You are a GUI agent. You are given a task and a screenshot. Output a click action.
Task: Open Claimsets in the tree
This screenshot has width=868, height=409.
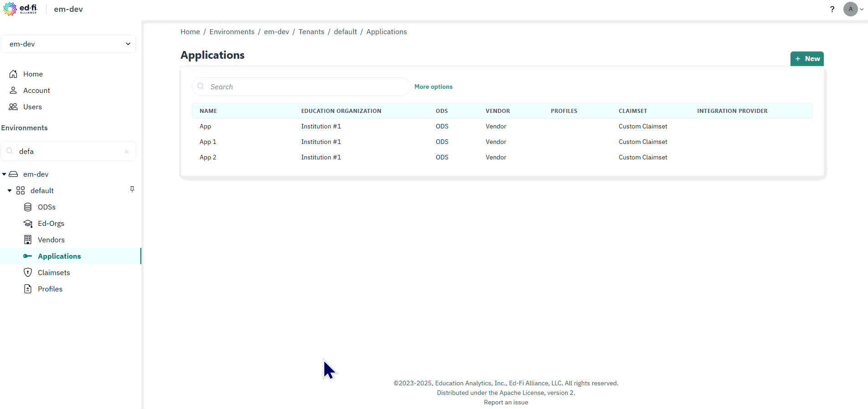tap(54, 272)
